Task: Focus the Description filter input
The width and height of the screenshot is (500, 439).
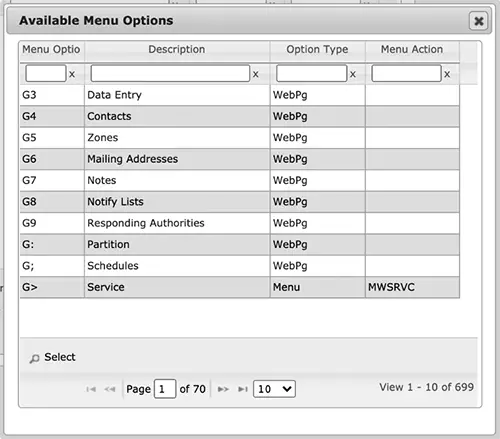Action: coord(170,73)
